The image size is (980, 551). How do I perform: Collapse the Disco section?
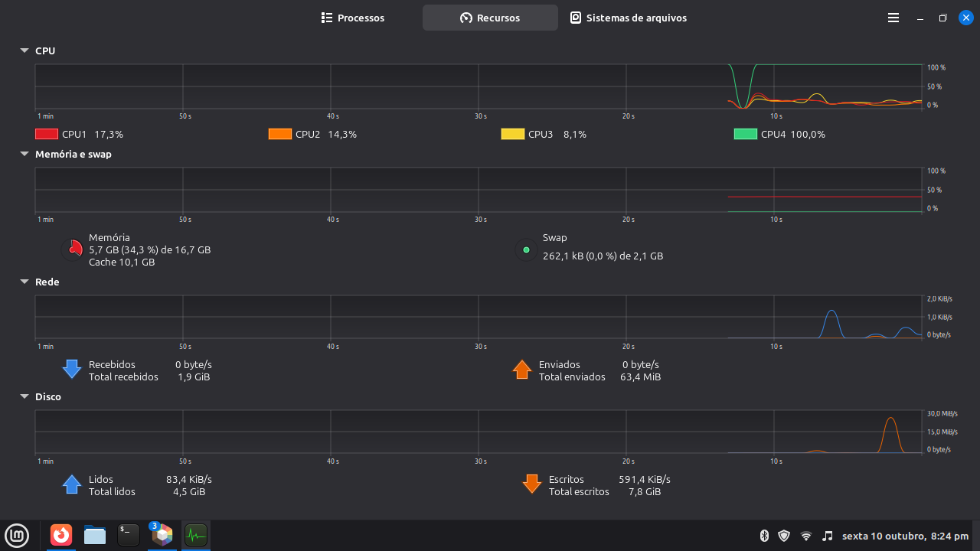pyautogui.click(x=24, y=396)
